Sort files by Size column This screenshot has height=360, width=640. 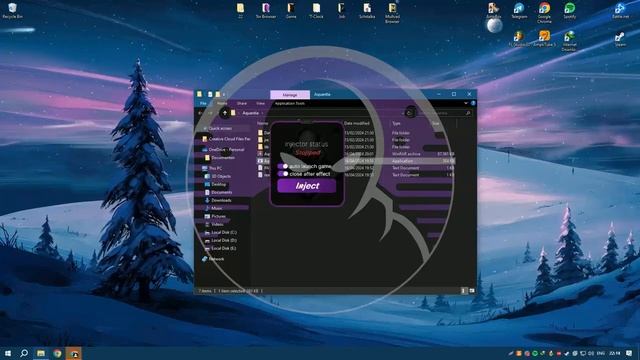436,123
